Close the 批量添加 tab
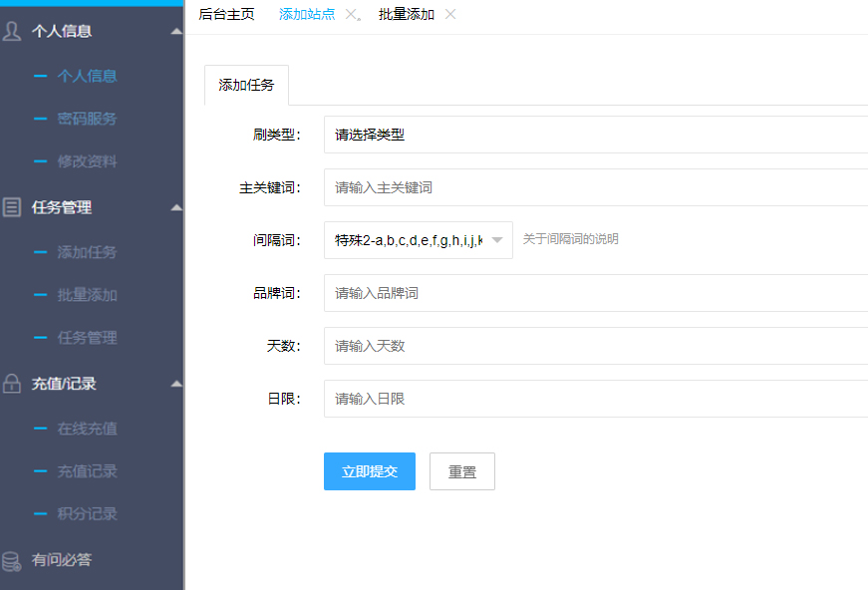This screenshot has width=868, height=590. [450, 14]
